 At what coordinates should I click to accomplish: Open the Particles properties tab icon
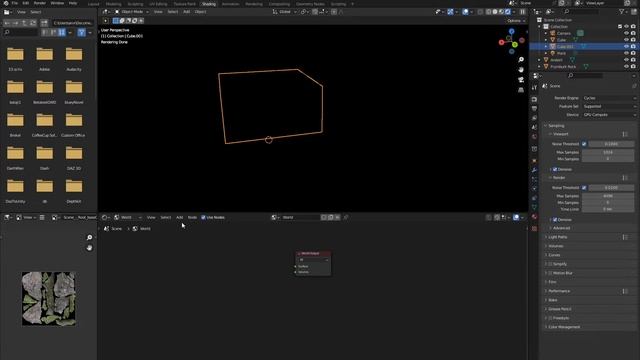tap(534, 179)
